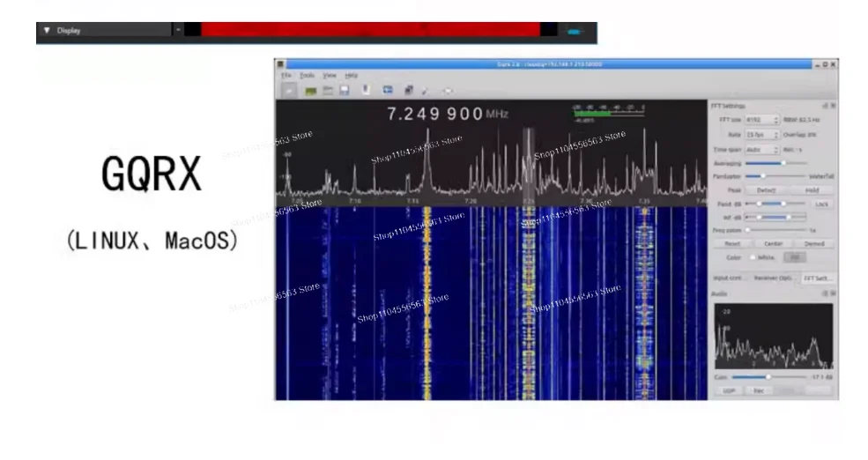Click the Pand dB range slider
Screen dimensions: 868x460
(x=775, y=204)
